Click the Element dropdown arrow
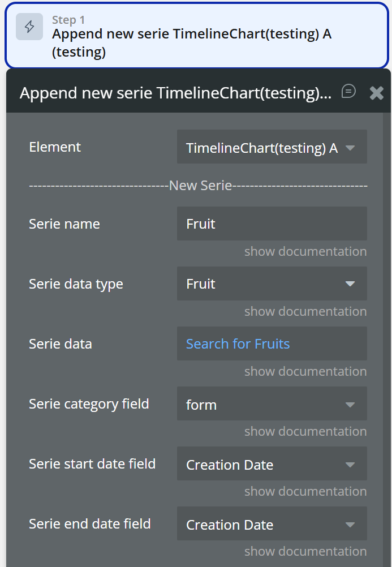 (350, 148)
